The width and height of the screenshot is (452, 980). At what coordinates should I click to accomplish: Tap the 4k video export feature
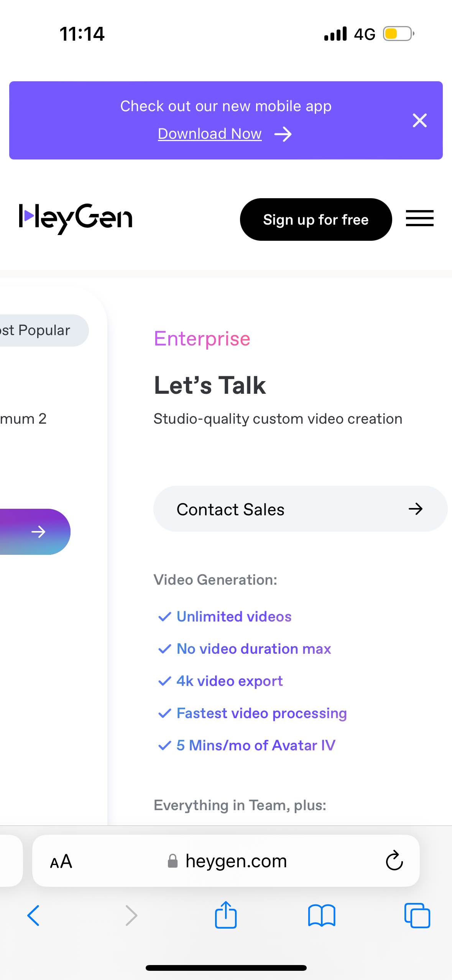229,681
